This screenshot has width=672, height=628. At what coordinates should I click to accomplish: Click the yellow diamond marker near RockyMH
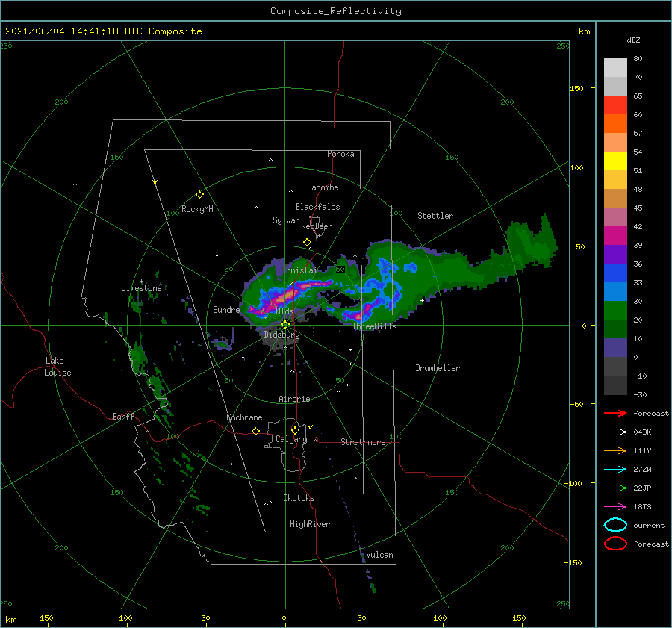click(199, 195)
